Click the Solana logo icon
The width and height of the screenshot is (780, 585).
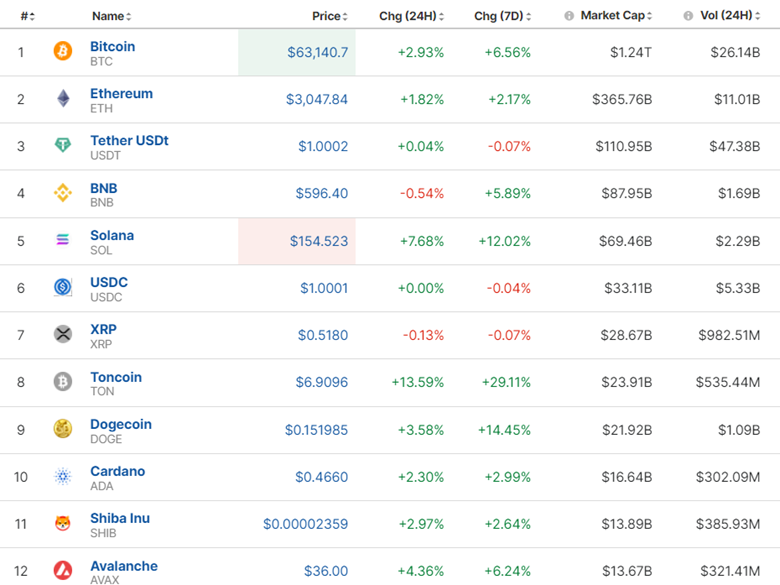[63, 240]
